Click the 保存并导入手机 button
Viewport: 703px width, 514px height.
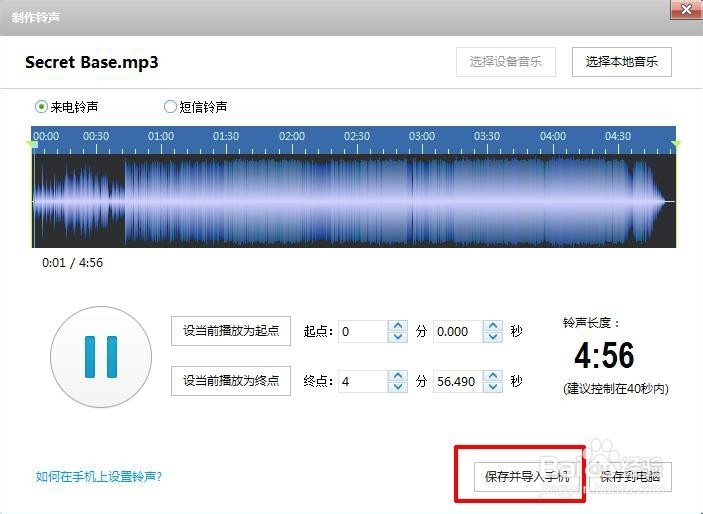point(527,476)
